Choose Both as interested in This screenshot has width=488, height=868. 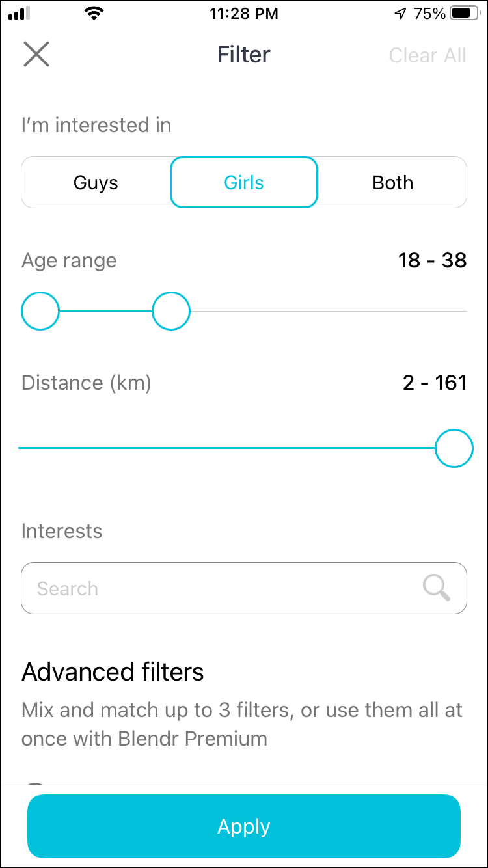click(392, 183)
